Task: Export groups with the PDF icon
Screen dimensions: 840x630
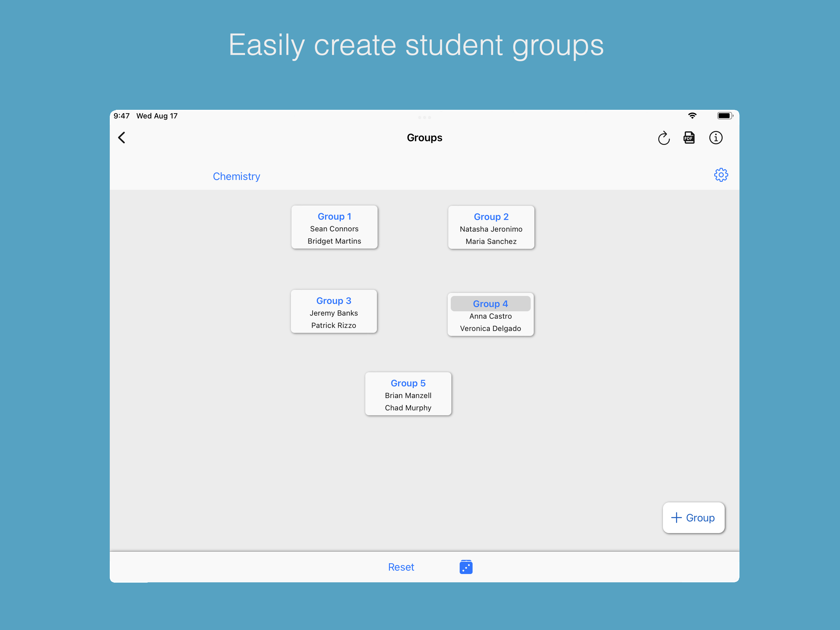Action: 689,138
